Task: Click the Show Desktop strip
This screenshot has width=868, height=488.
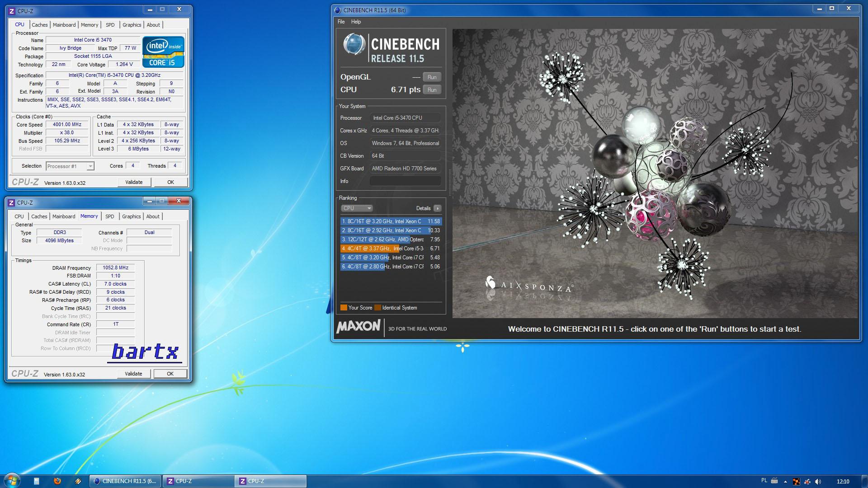Action: click(864, 481)
